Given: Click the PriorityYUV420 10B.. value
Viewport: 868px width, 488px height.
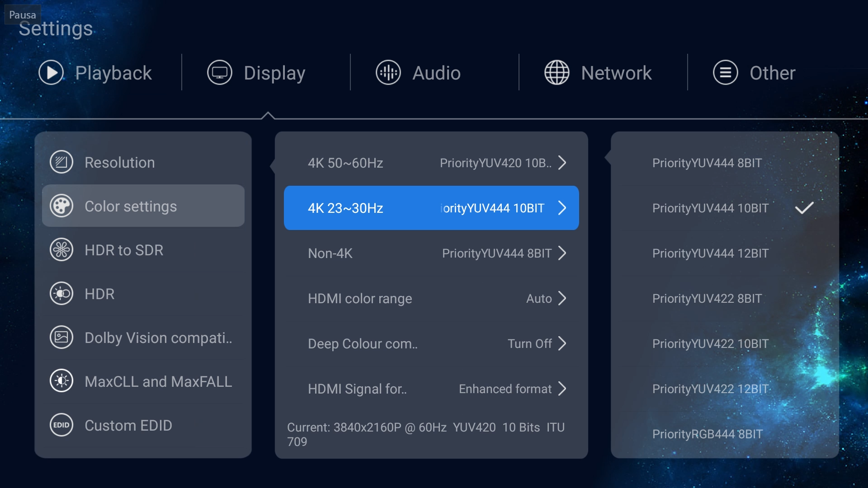Looking at the screenshot, I should (x=495, y=163).
